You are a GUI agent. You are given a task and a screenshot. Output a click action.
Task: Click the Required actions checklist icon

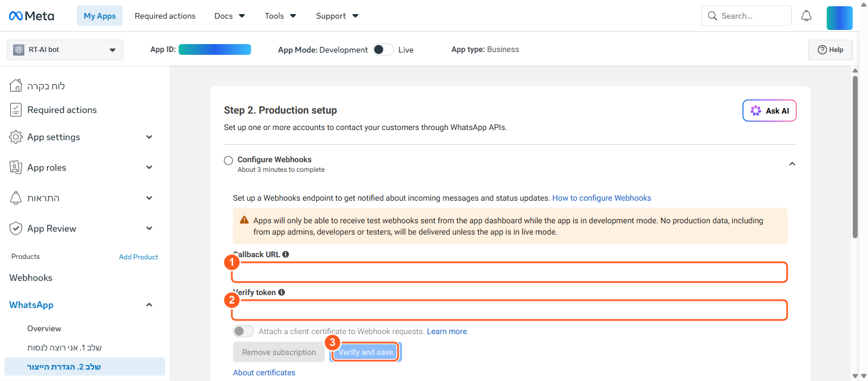pos(16,110)
